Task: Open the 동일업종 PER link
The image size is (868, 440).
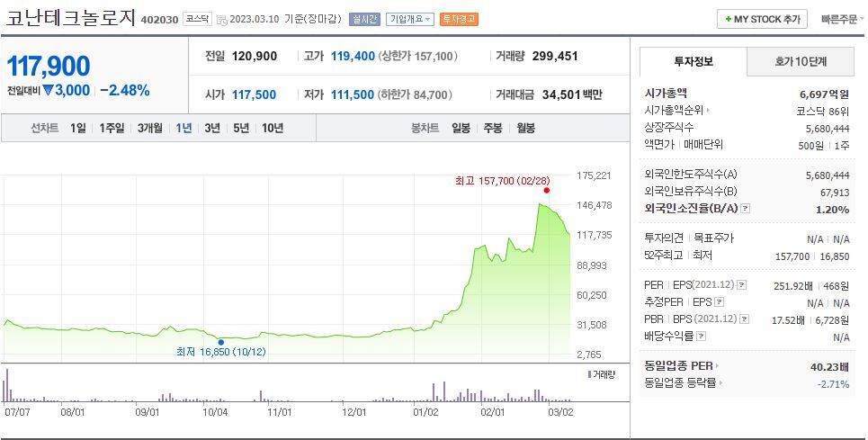Action: pyautogui.click(x=682, y=366)
